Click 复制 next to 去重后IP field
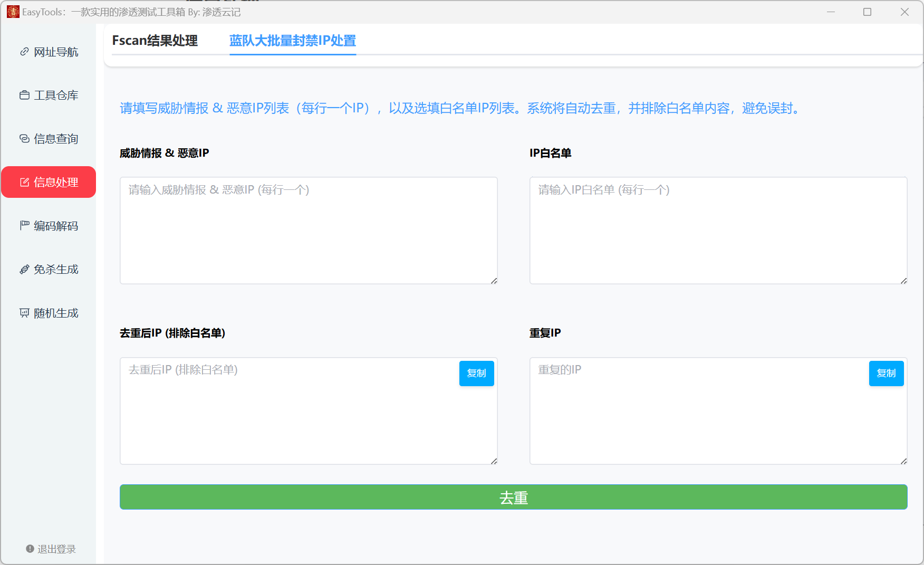The image size is (924, 565). 476,373
